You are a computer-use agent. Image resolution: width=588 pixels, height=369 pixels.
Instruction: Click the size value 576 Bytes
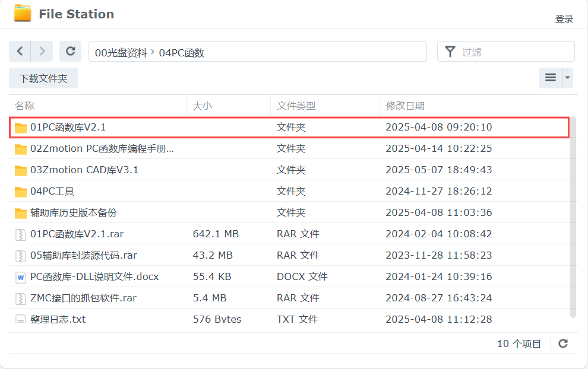(217, 319)
